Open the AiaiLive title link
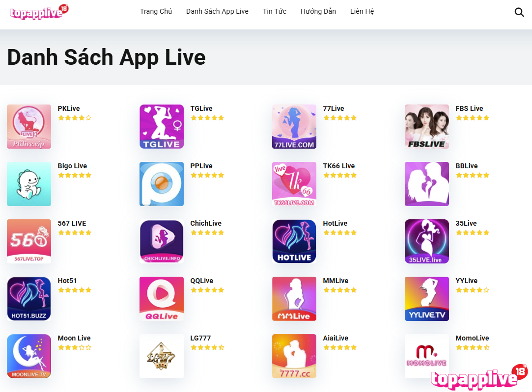Screen dimensions: 532x392 tap(336, 338)
